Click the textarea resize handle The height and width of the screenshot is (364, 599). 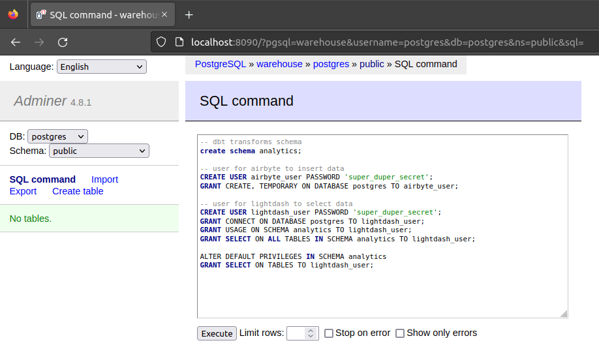point(564,314)
